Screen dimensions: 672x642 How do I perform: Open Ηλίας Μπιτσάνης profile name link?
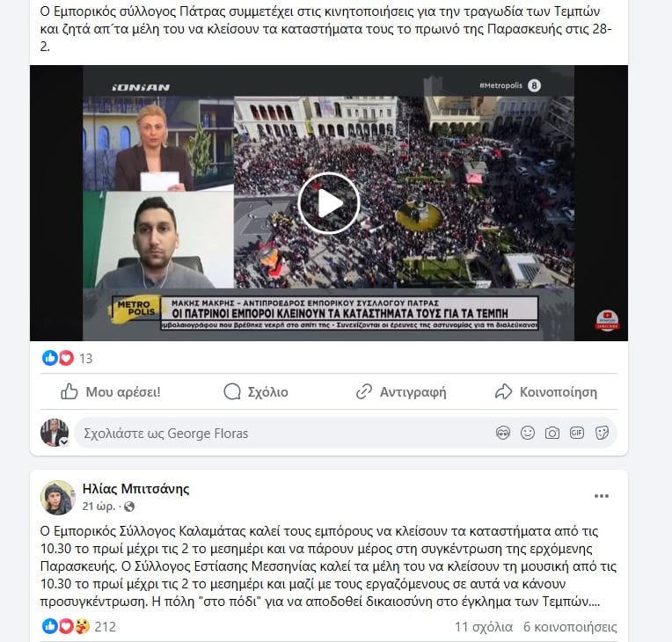click(135, 489)
